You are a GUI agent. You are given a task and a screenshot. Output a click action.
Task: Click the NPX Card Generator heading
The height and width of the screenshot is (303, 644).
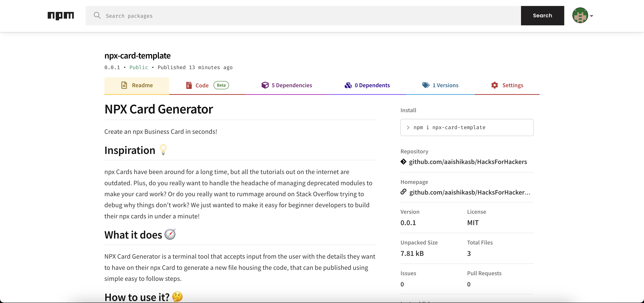pos(159,109)
